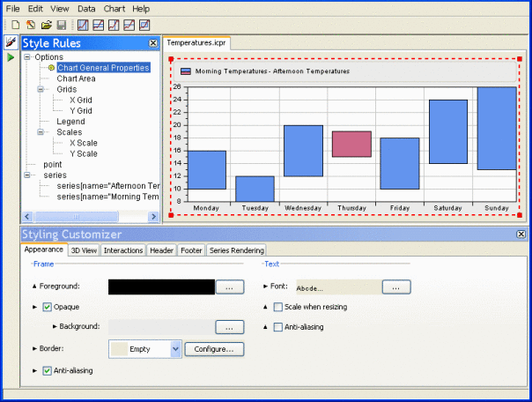
Task: Select Legend in the Style Rules tree
Action: (71, 122)
